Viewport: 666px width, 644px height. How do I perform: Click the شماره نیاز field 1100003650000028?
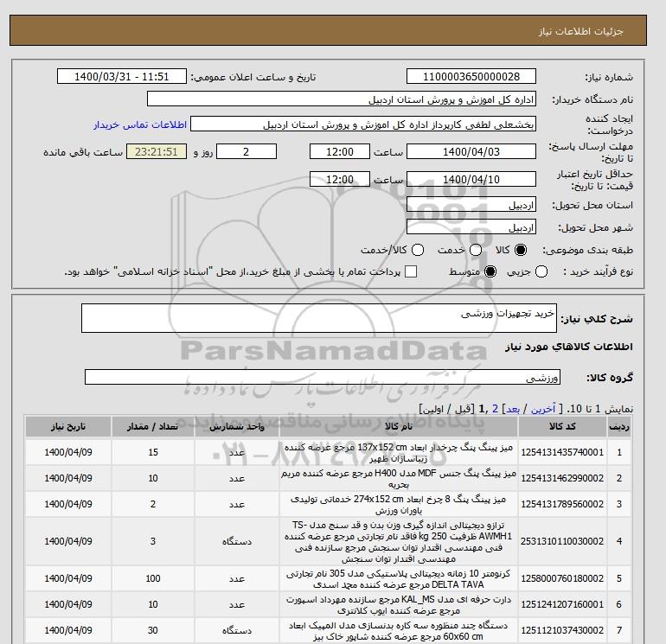(x=471, y=76)
